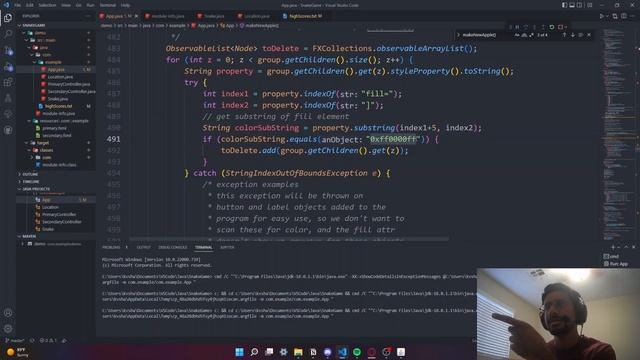Image resolution: width=640 pixels, height=360 pixels.
Task: Close the find widget
Action: coord(589,35)
